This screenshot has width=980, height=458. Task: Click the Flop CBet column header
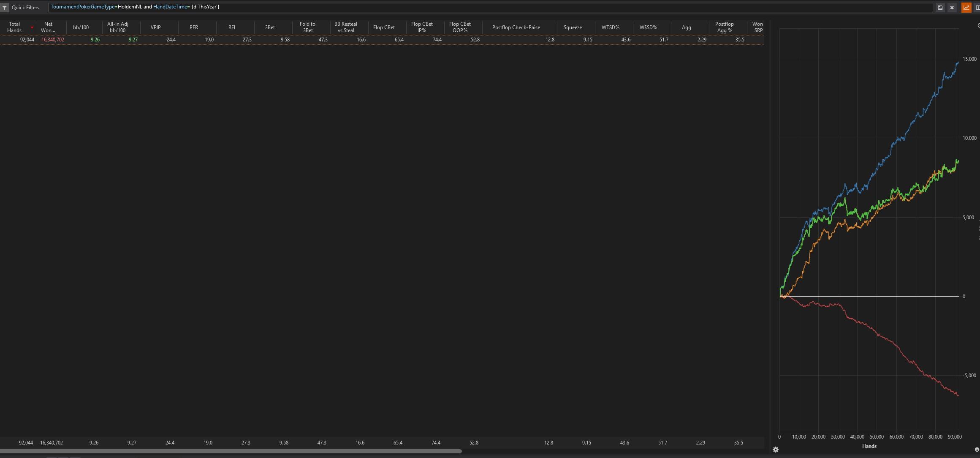pyautogui.click(x=384, y=27)
